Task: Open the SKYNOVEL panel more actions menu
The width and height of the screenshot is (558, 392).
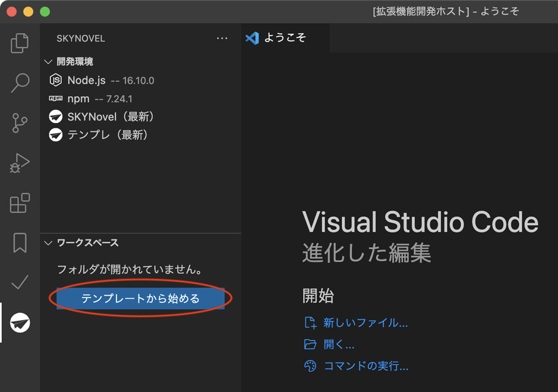Action: point(222,38)
